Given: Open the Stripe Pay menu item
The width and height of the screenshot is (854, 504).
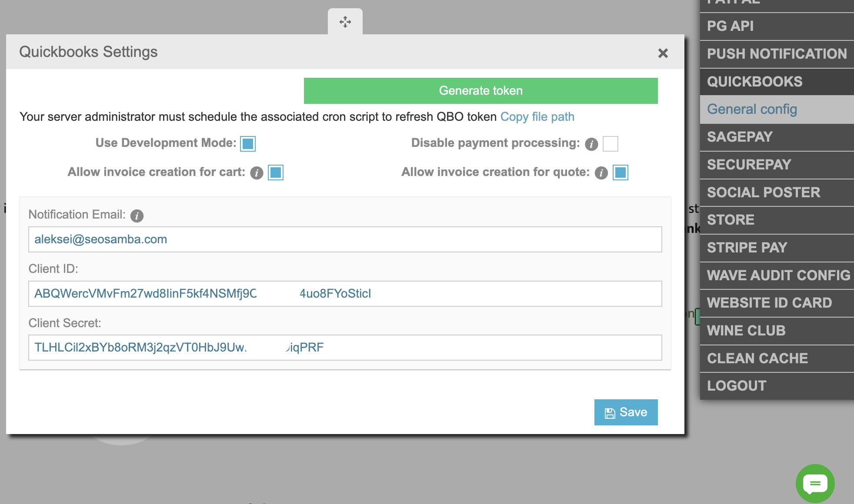Looking at the screenshot, I should 777,248.
